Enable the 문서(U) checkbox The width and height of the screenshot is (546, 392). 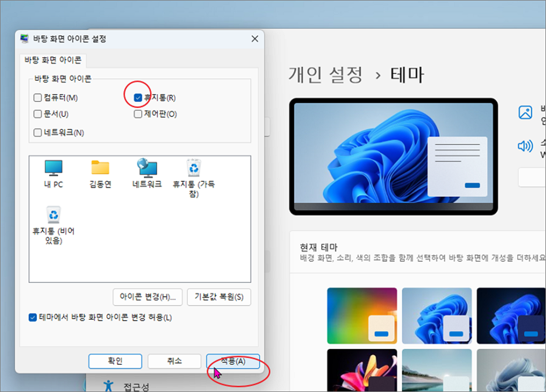(x=38, y=114)
